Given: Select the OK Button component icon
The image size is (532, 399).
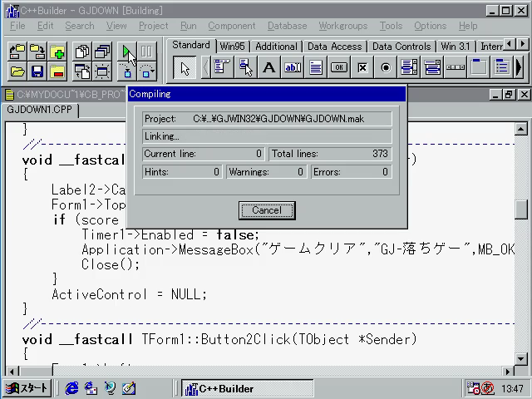Looking at the screenshot, I should point(339,67).
